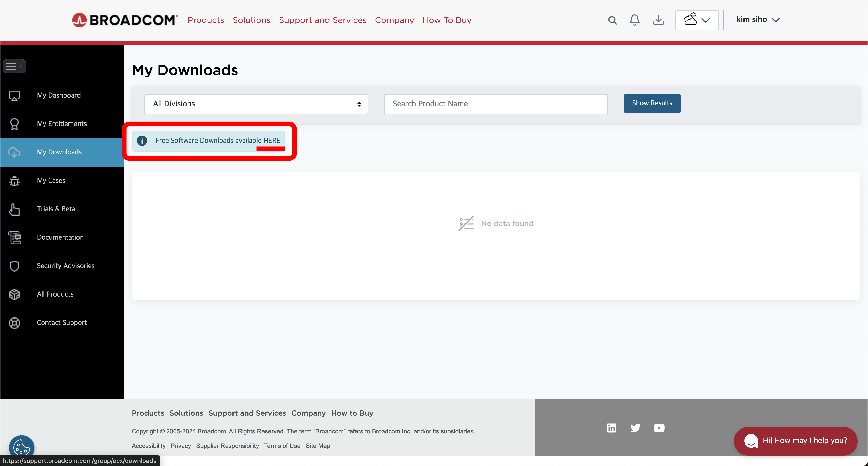The image size is (868, 466).
Task: Click the My Entitlements ribbon icon
Action: (x=14, y=124)
